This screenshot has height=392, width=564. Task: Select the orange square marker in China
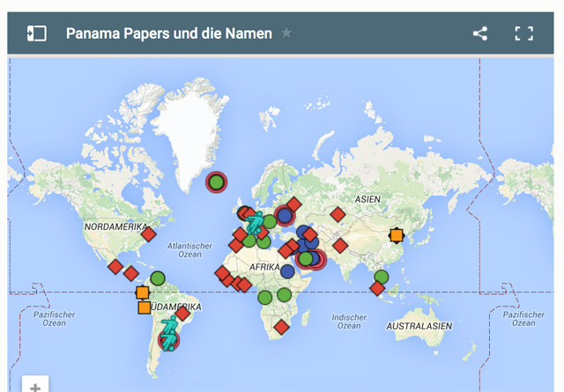coord(397,235)
